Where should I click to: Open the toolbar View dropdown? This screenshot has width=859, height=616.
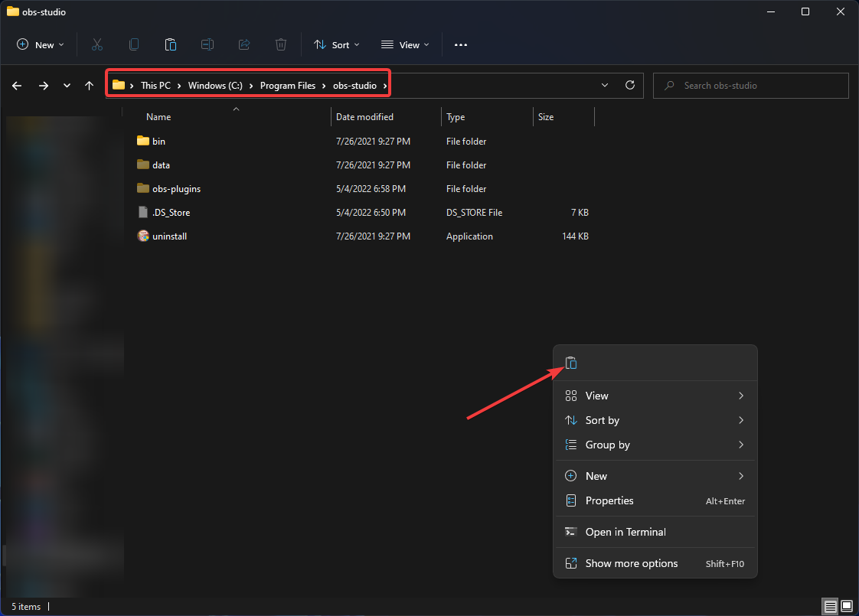[406, 45]
